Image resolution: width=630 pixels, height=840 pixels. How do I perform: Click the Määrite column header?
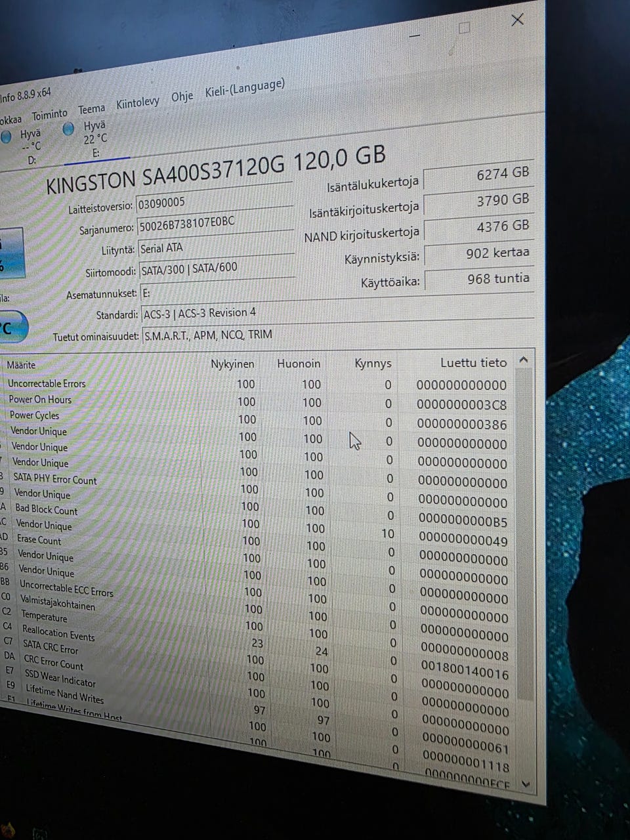(21, 365)
